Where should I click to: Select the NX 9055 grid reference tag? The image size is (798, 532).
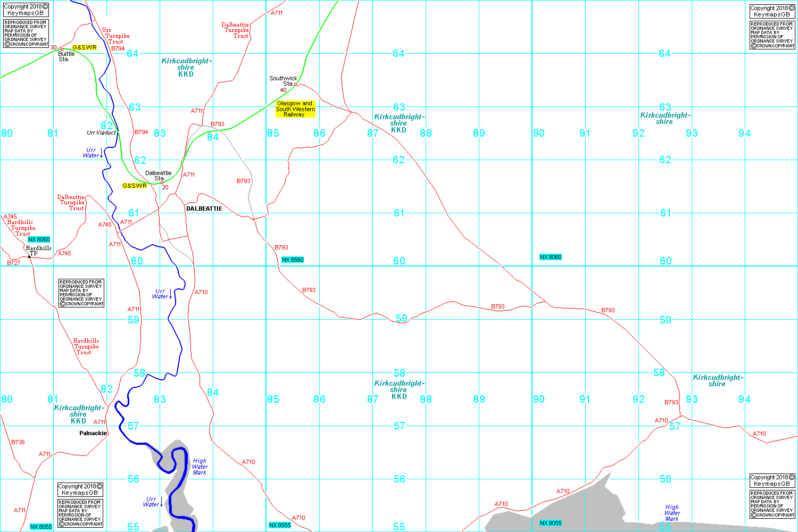[551, 523]
